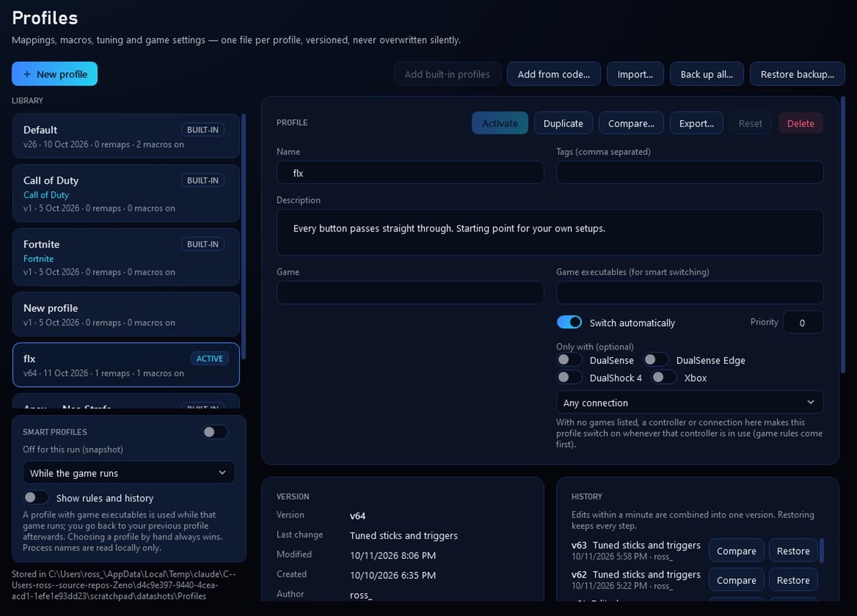The image size is (857, 616).
Task: Delete the flx profile
Action: tap(801, 123)
